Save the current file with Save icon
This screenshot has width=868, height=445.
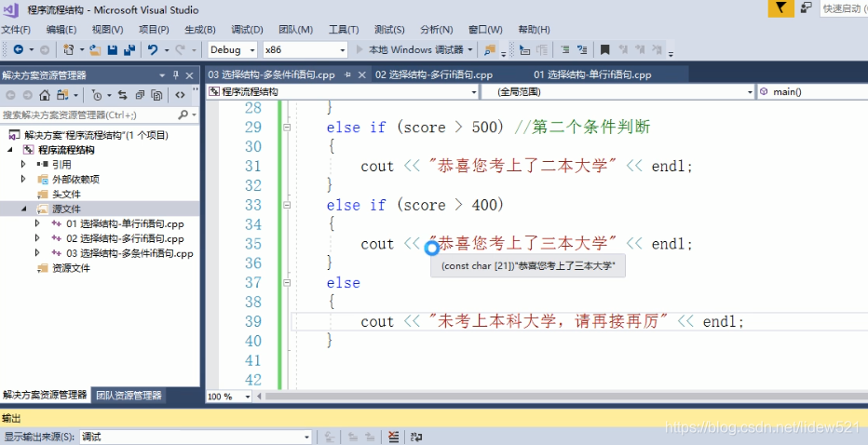(113, 50)
